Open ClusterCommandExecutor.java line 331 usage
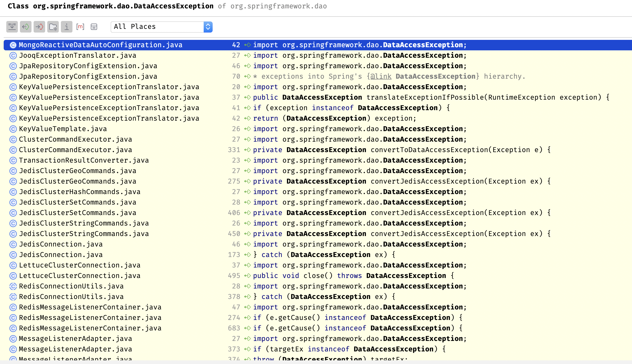 tap(76, 150)
